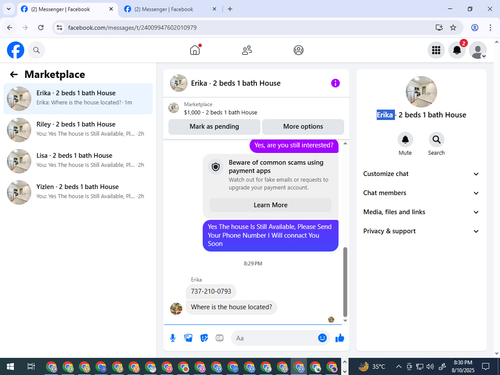Toggle conversation information purple icon
Viewport: 500px width, 375px height.
(x=335, y=83)
